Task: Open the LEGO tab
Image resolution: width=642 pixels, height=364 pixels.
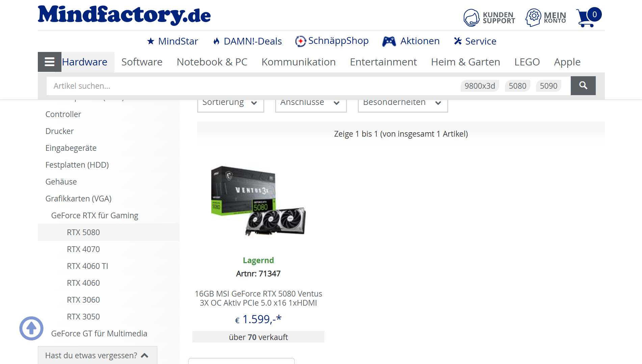Action: pyautogui.click(x=527, y=62)
